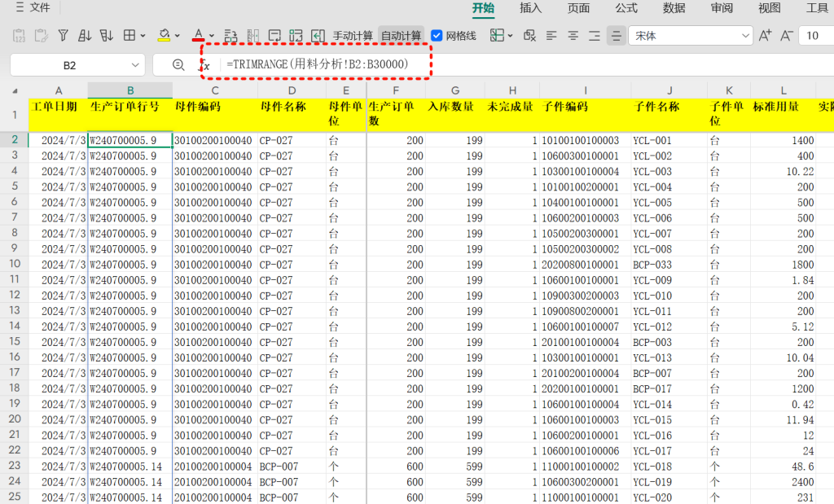
Task: Click the insert row icon left of the column icon
Action: click(x=230, y=36)
